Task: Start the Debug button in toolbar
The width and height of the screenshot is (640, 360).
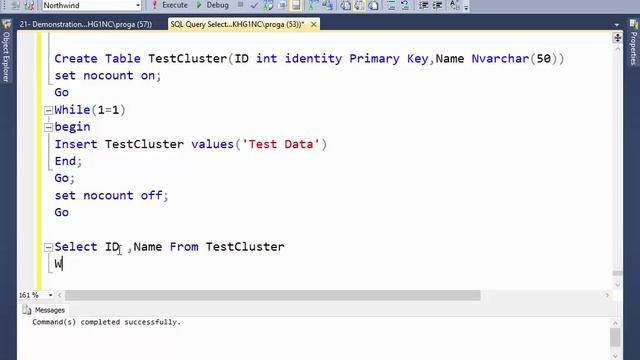Action: pyautogui.click(x=212, y=5)
